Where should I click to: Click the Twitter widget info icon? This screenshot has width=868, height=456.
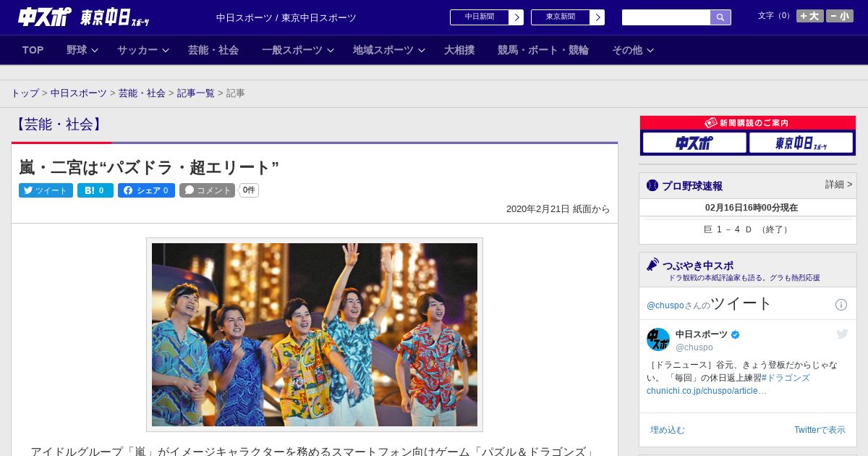click(x=841, y=305)
